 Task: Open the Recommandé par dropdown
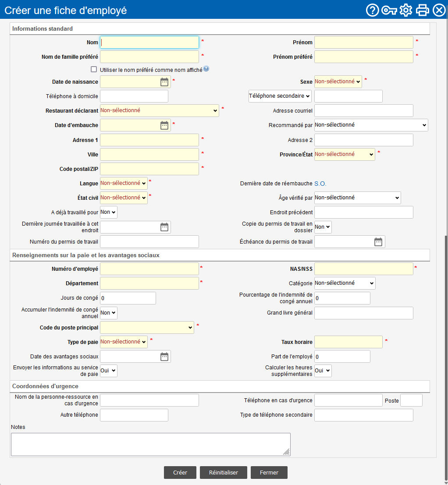[371, 125]
